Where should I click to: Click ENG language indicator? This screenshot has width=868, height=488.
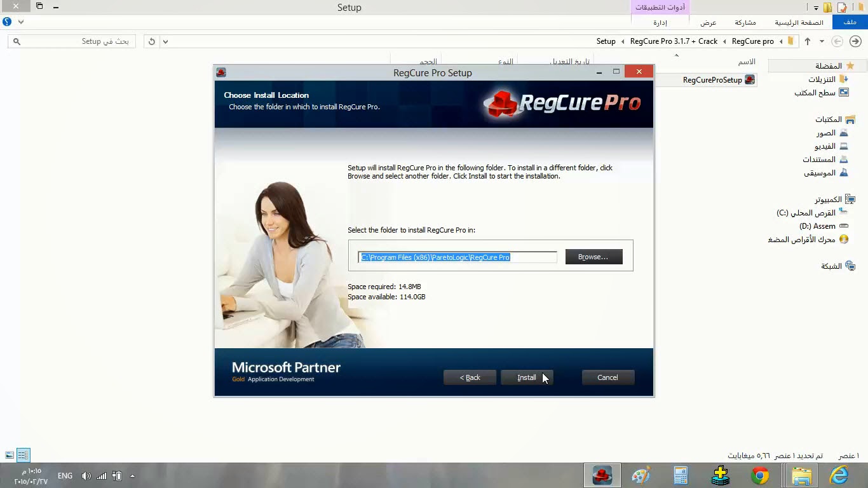point(65,475)
